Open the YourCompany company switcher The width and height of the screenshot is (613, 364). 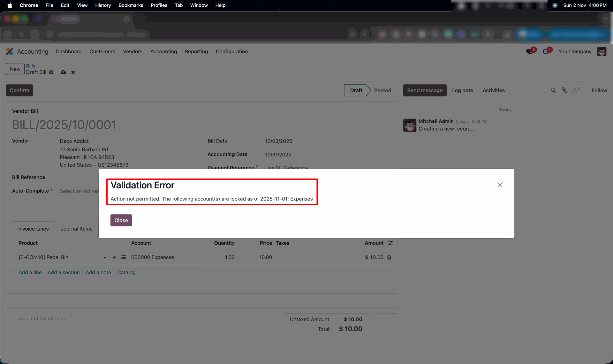tap(575, 52)
